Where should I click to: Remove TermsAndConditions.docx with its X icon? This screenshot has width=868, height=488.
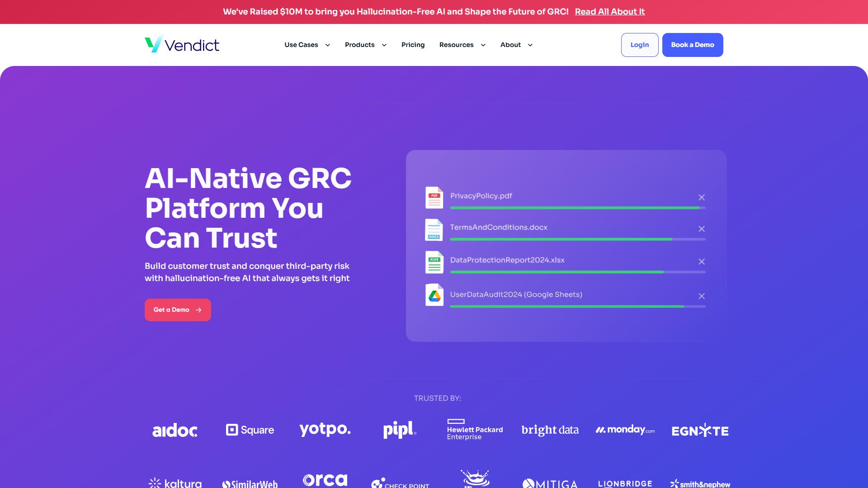point(702,229)
